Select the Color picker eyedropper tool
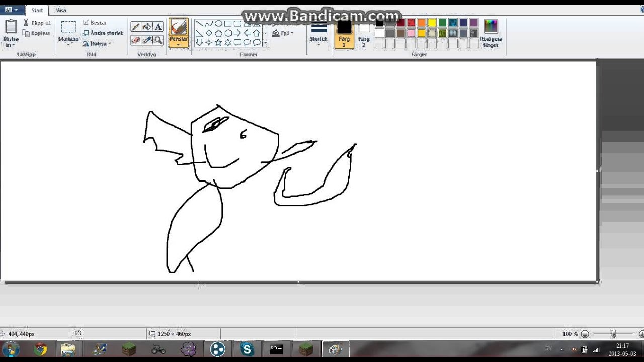This screenshot has width=644, height=362. tap(147, 40)
